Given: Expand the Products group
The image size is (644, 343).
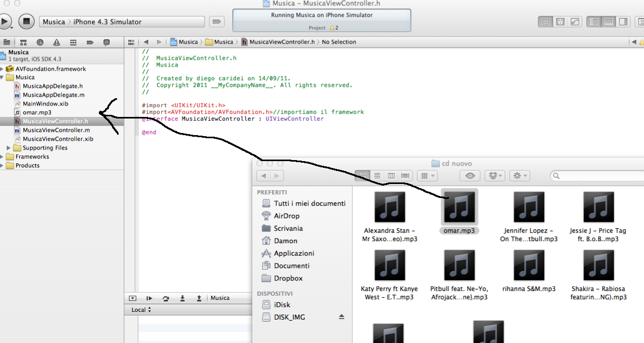Looking at the screenshot, I should (3, 166).
